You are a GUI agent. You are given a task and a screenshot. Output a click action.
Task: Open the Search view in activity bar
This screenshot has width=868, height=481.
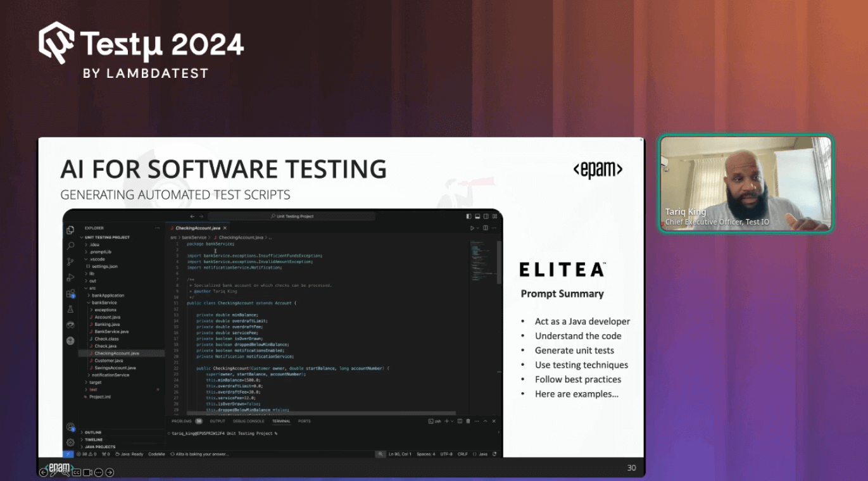(x=70, y=246)
